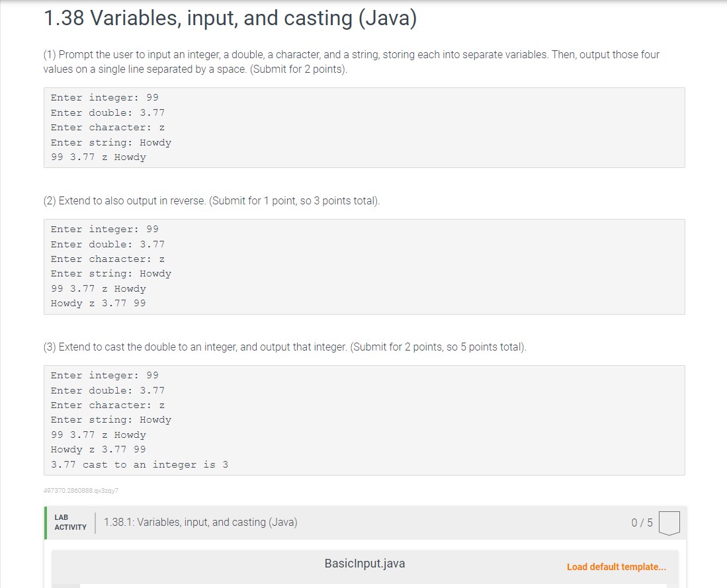This screenshot has width=727, height=588.
Task: Click the completion shield badge next to 0/5
Action: (x=668, y=522)
